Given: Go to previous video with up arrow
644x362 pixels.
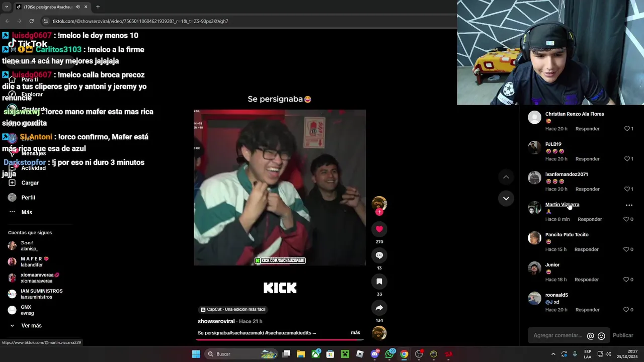Looking at the screenshot, I should point(506,177).
